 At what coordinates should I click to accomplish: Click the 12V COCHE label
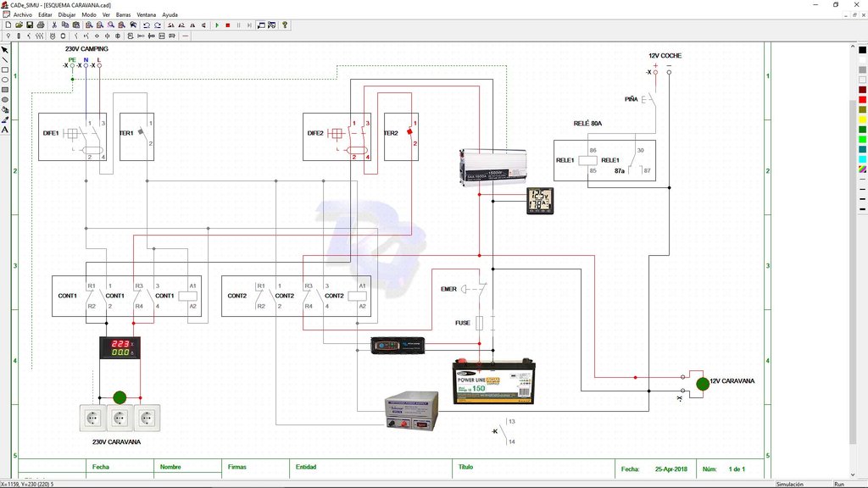tap(665, 56)
